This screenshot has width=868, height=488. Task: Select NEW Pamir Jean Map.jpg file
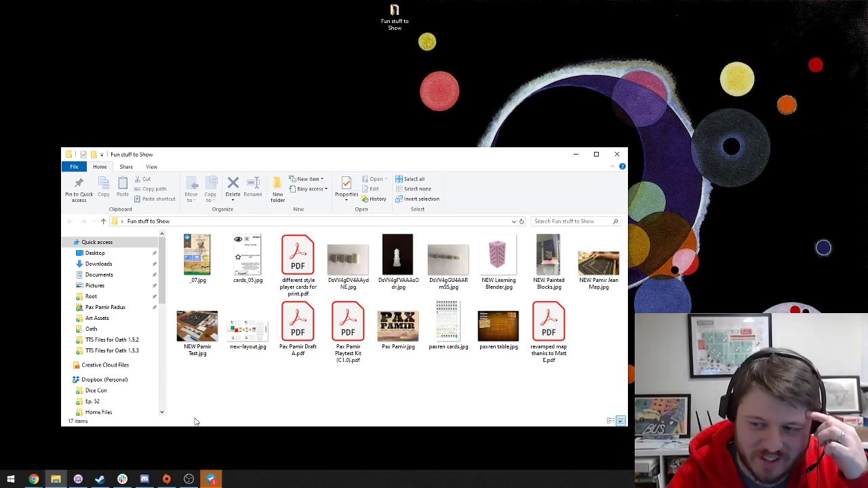coord(599,269)
